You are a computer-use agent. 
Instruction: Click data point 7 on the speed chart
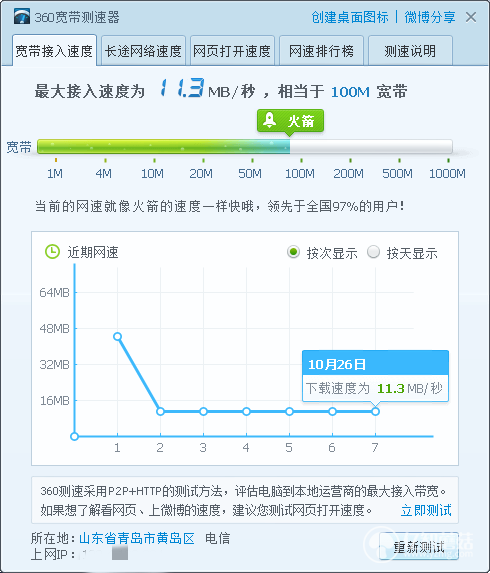[x=375, y=411]
